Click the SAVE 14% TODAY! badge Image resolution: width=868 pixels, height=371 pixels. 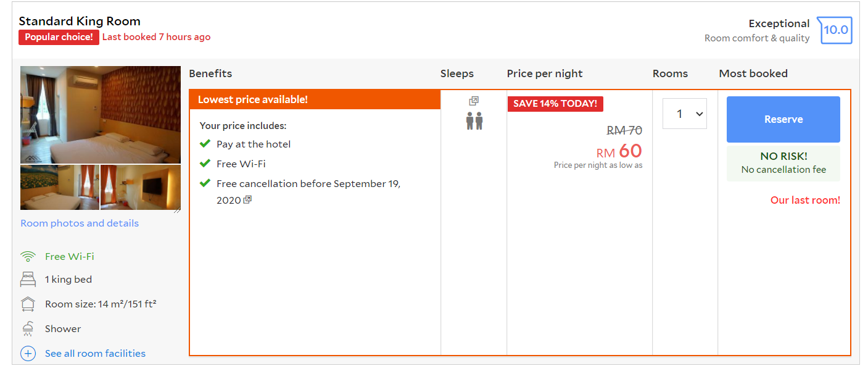point(555,104)
